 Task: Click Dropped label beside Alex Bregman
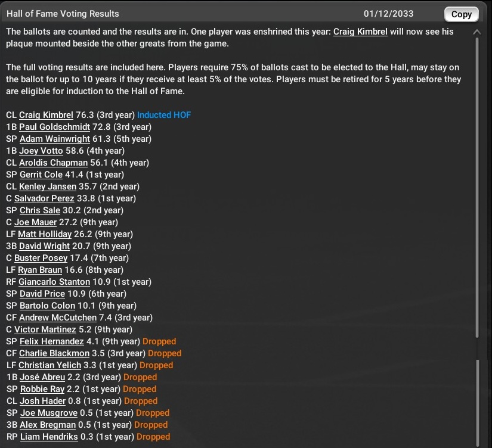click(151, 425)
